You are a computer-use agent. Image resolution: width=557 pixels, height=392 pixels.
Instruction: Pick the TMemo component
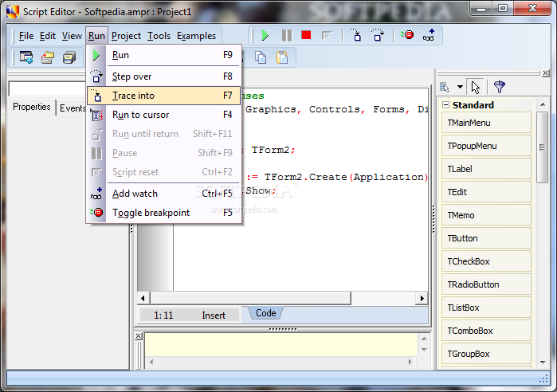point(486,215)
